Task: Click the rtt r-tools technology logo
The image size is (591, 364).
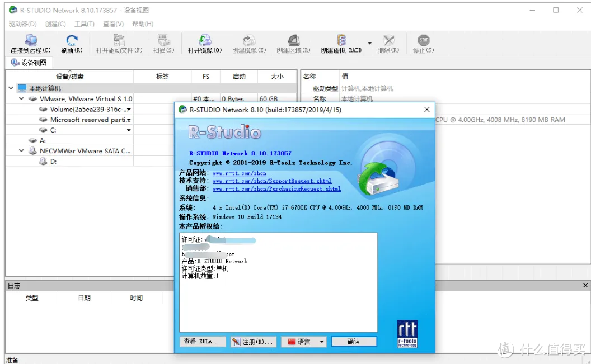Action: click(407, 334)
